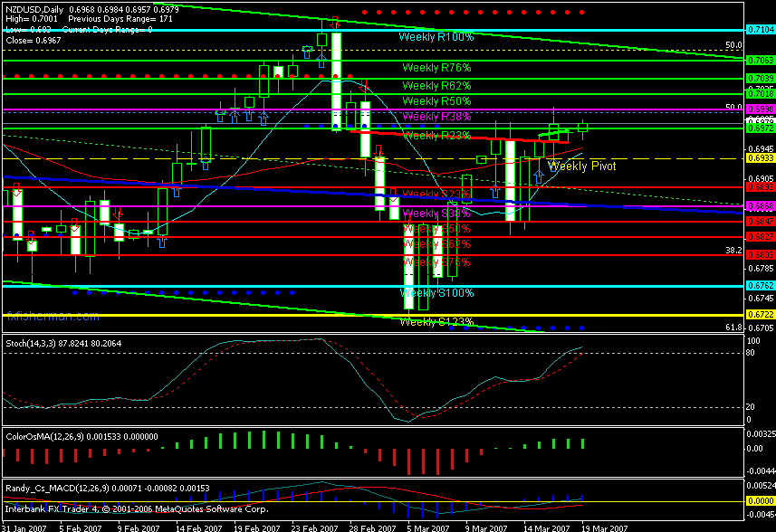Open the fxfisherman.com watermark link

(x=52, y=317)
